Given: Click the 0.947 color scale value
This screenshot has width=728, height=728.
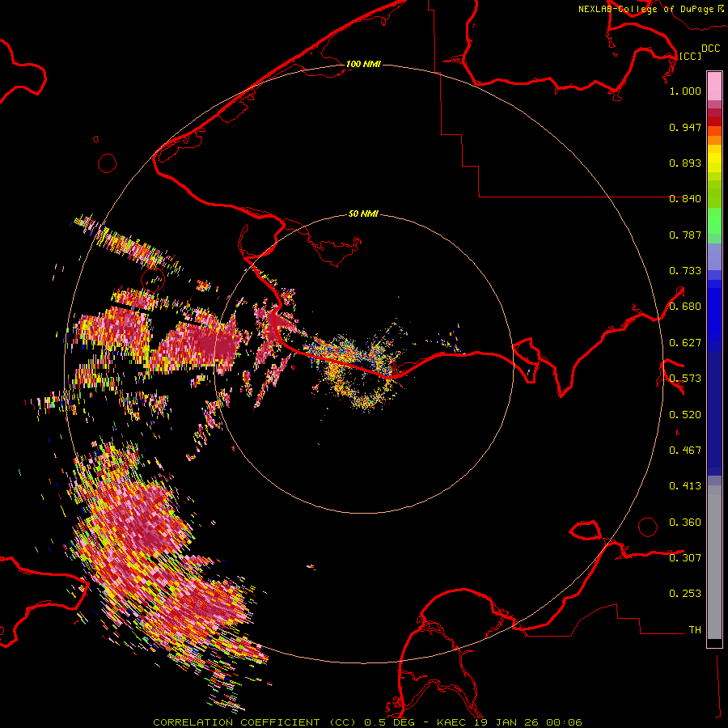Looking at the screenshot, I should tap(685, 127).
